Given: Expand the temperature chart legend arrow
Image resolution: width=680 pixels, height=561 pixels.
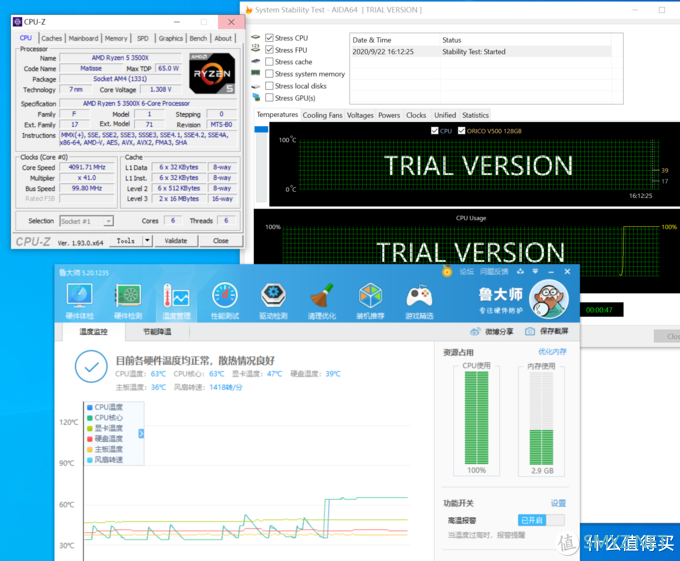Looking at the screenshot, I should [x=141, y=434].
